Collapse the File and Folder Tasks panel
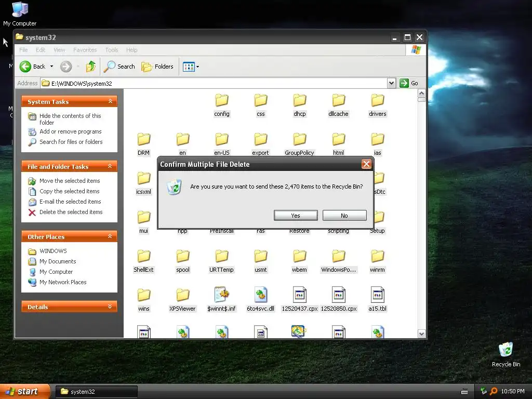This screenshot has width=532, height=399. [110, 166]
